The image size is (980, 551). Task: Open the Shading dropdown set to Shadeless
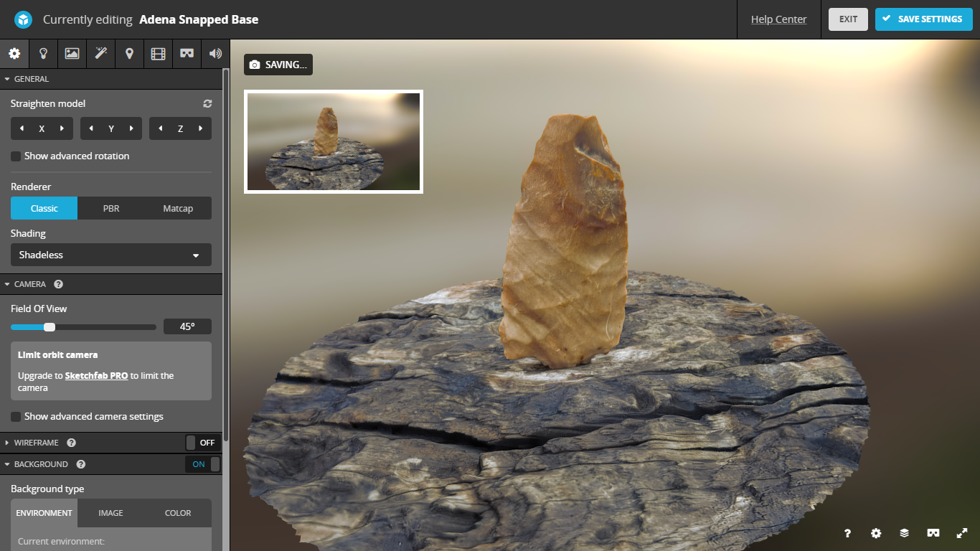tap(110, 255)
